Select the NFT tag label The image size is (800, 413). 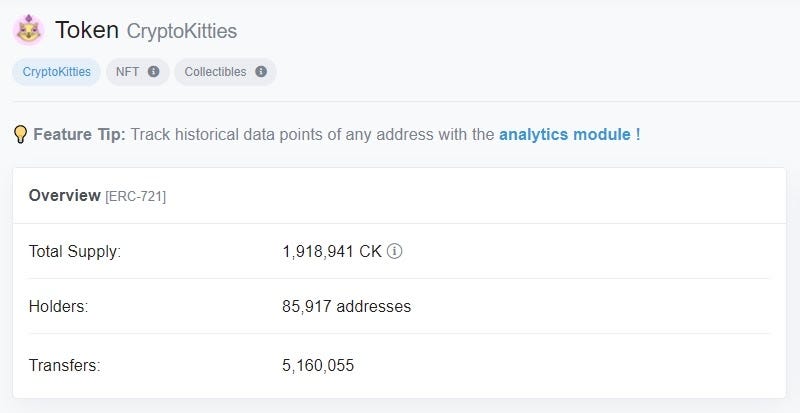128,71
